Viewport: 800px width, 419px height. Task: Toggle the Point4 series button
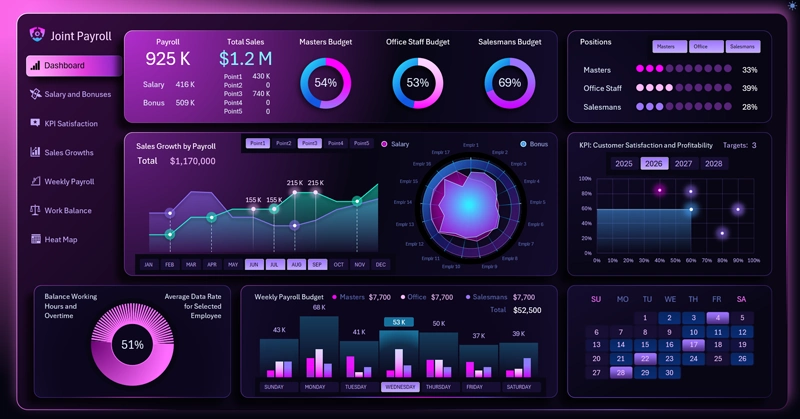coord(335,143)
